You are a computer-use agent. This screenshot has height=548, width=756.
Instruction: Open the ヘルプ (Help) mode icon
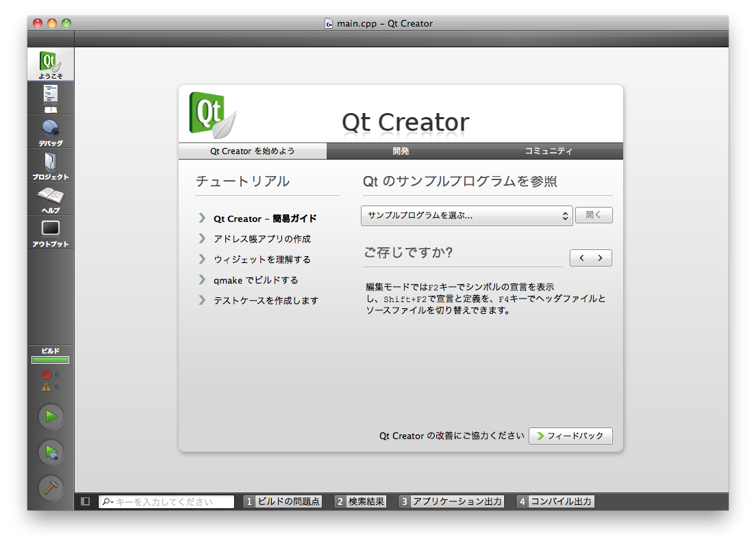51,199
